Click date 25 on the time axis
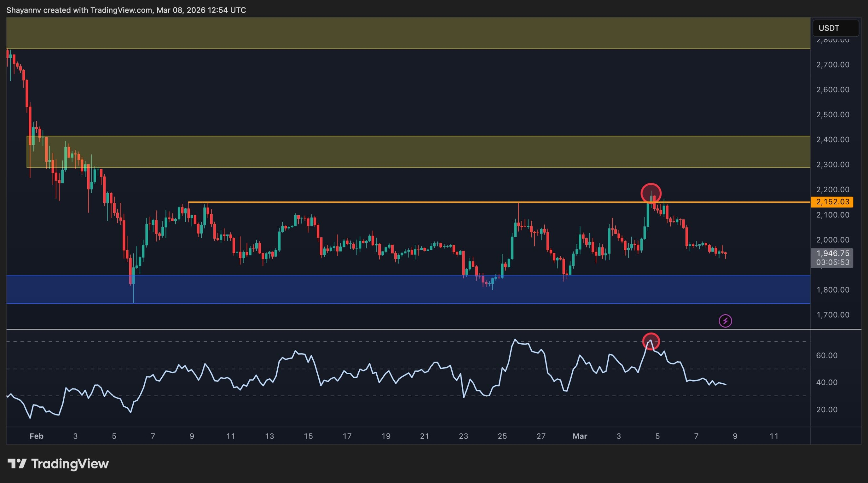 (502, 436)
